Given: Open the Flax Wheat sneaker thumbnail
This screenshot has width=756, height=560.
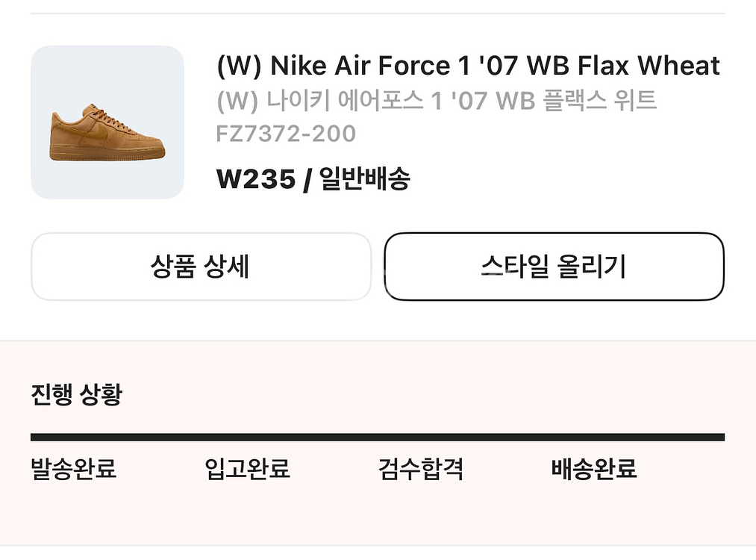Looking at the screenshot, I should (x=107, y=122).
